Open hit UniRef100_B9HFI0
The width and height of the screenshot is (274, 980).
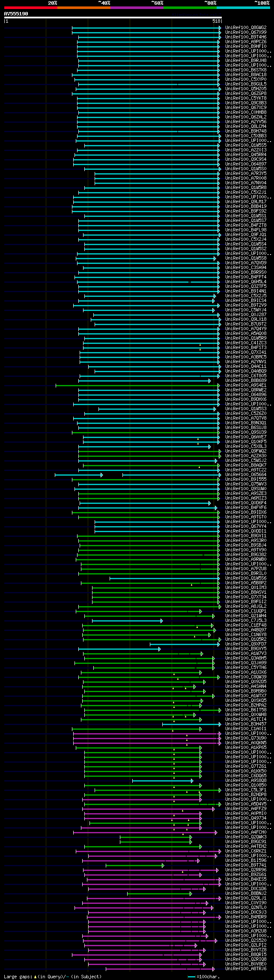click(x=246, y=47)
